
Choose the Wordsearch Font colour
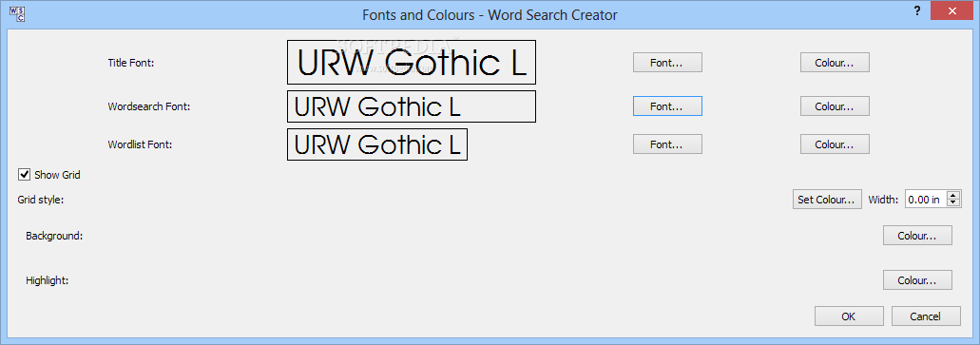pyautogui.click(x=835, y=106)
